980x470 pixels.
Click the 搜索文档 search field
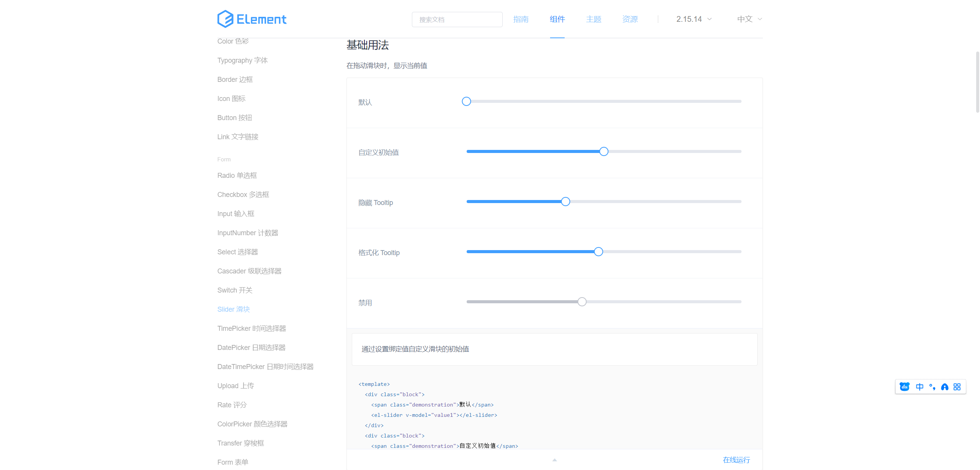[457, 20]
